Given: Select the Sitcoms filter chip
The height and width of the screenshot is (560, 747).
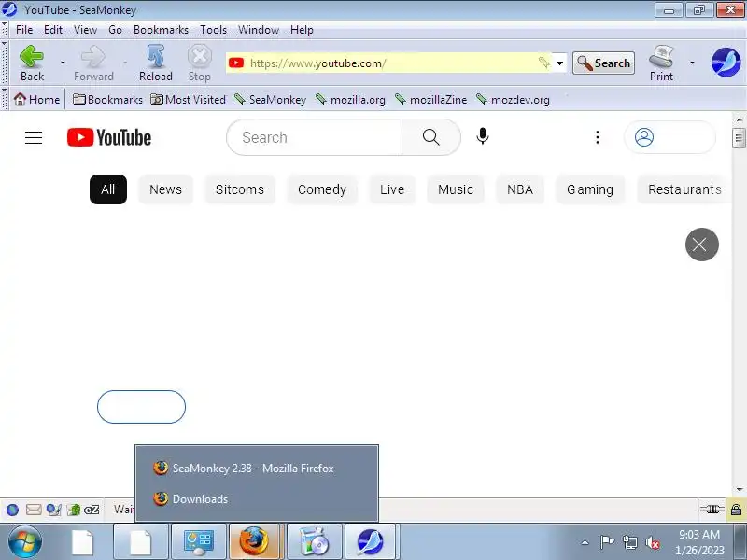Looking at the screenshot, I should pos(240,189).
